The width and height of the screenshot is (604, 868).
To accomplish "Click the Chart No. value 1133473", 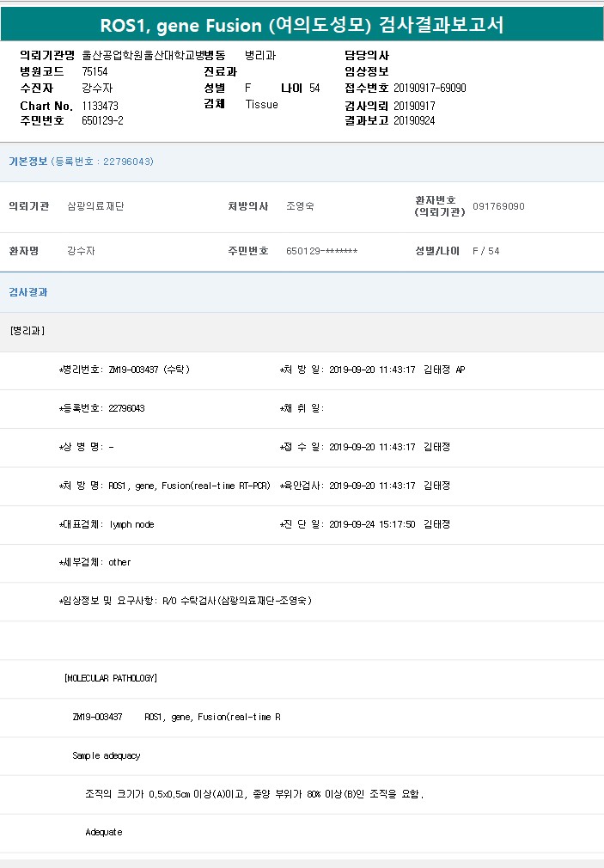I will 100,106.
